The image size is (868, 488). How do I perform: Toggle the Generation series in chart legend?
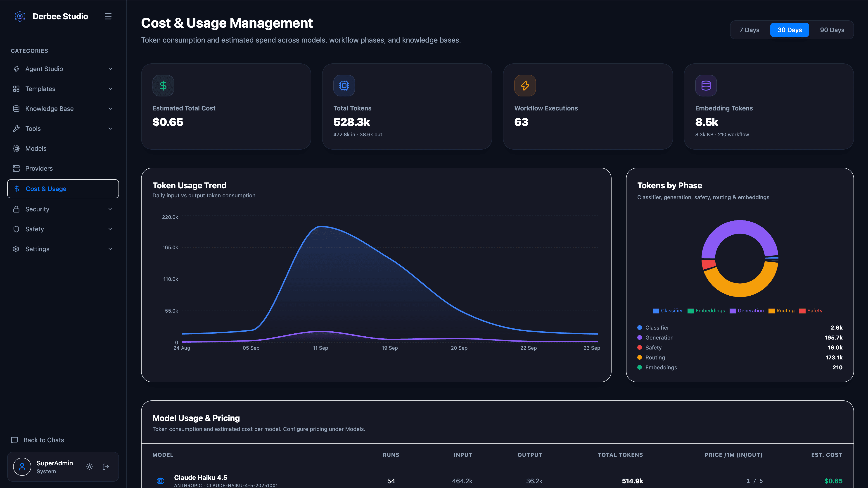pos(747,311)
